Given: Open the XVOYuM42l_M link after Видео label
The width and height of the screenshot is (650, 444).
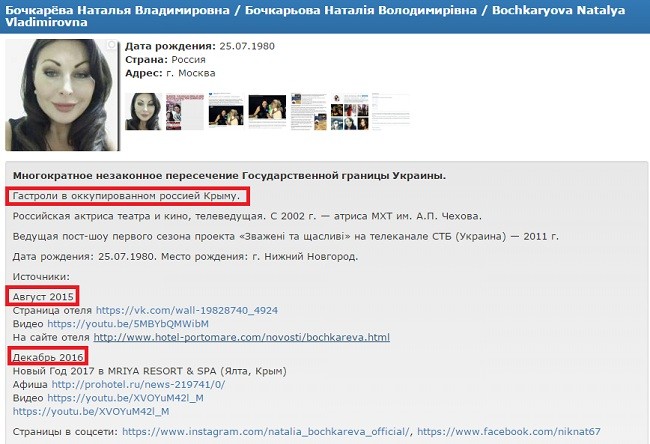Looking at the screenshot, I should pos(126,398).
